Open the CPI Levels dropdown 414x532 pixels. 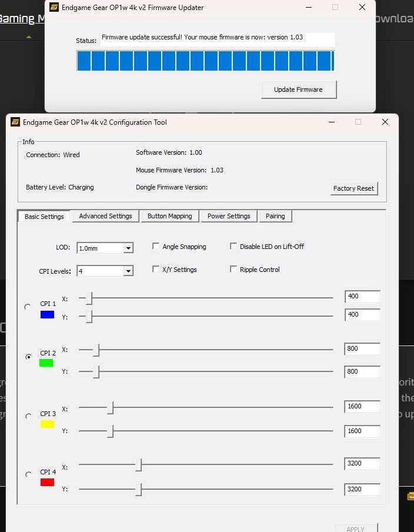pyautogui.click(x=105, y=271)
